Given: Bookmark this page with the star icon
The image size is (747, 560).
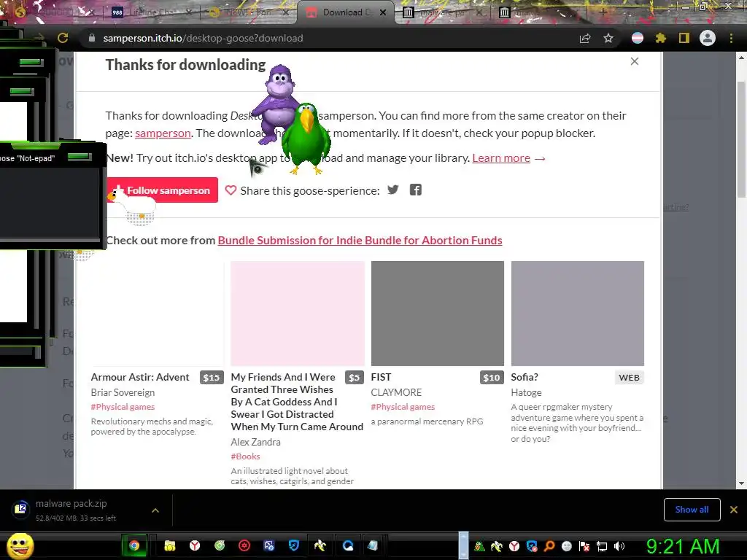Looking at the screenshot, I should 608,38.
